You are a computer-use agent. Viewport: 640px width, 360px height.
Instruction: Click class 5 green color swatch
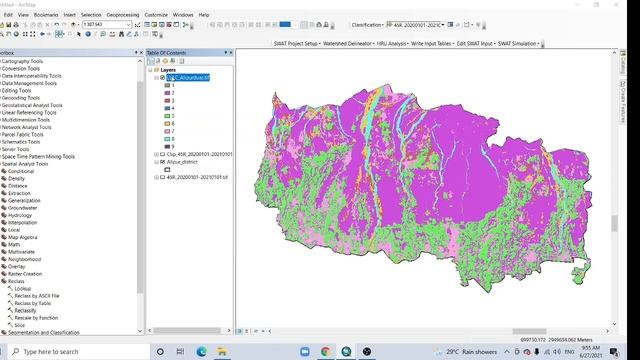click(x=167, y=116)
